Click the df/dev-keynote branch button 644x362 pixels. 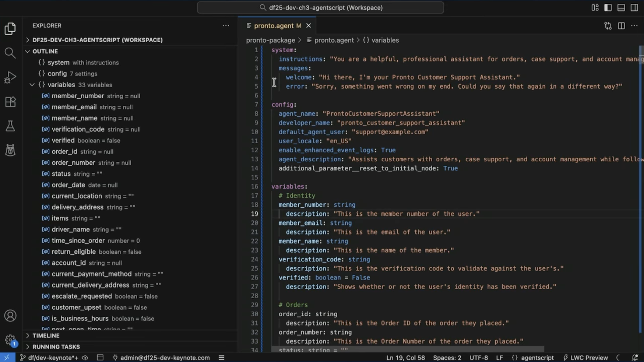tap(48, 358)
